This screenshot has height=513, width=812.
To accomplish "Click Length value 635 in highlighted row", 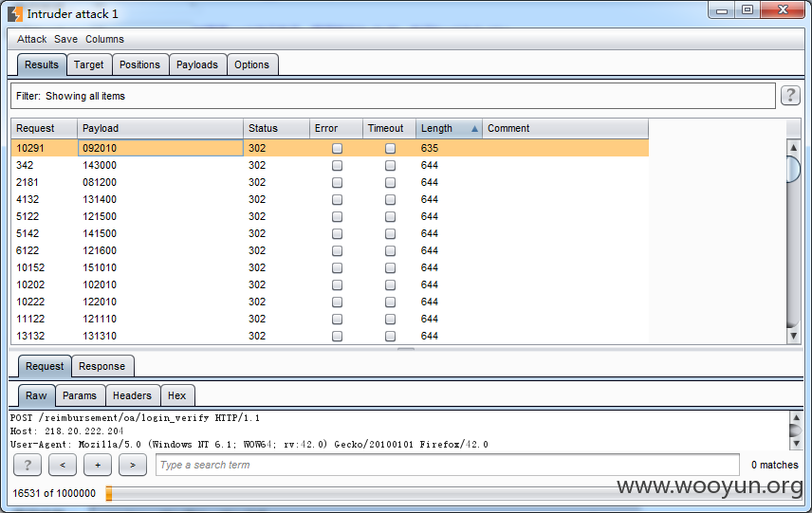I will [430, 149].
